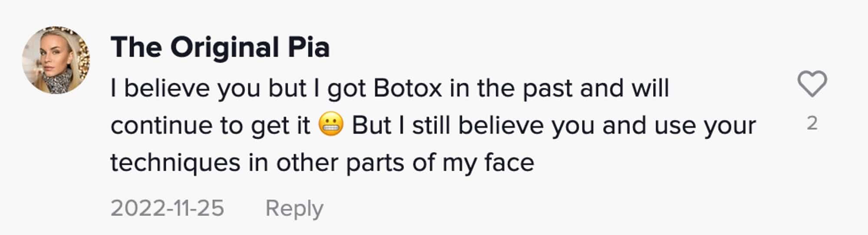
Task: Click "continue to get it" text
Action: 210,126
